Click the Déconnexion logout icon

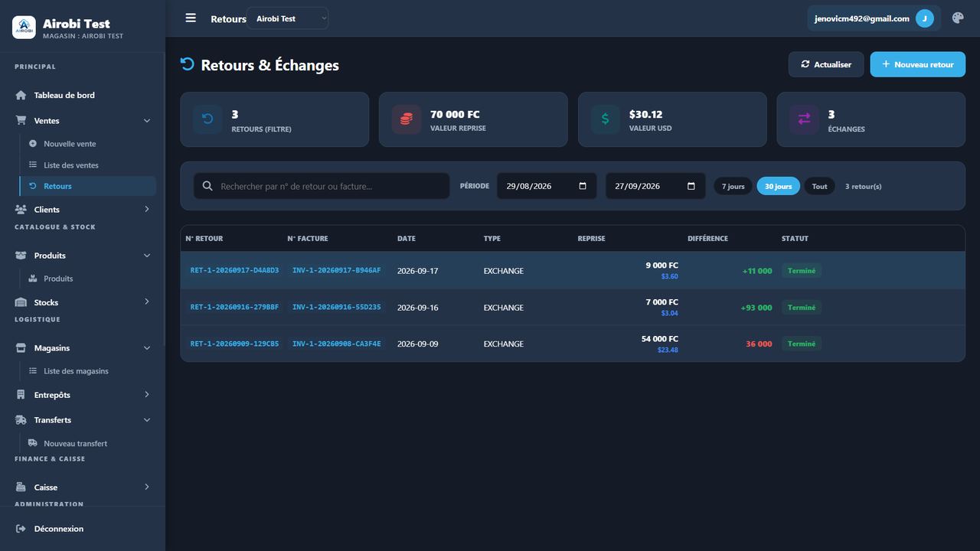pyautogui.click(x=21, y=529)
